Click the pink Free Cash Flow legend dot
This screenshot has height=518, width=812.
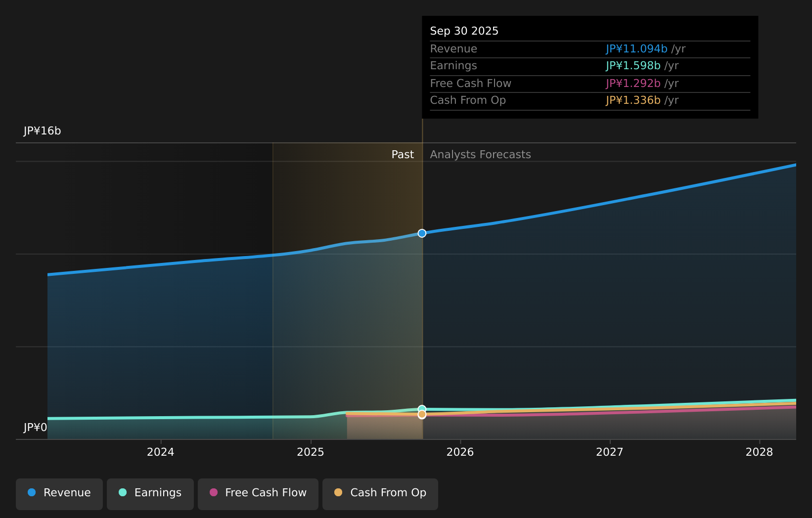[213, 492]
